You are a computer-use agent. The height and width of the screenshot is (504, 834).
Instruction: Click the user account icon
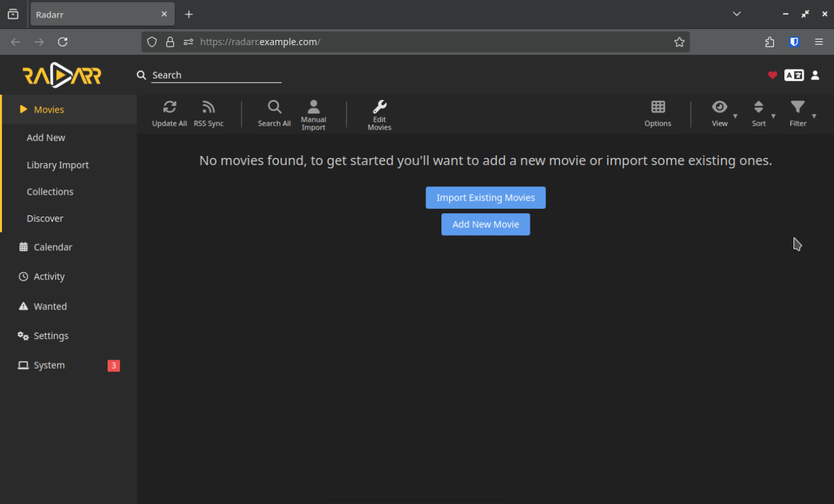[x=815, y=75]
